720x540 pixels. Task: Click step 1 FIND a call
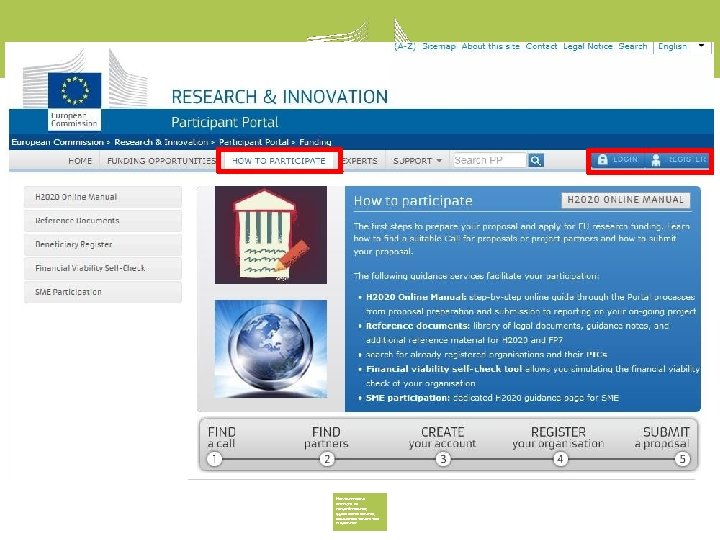[x=221, y=444]
